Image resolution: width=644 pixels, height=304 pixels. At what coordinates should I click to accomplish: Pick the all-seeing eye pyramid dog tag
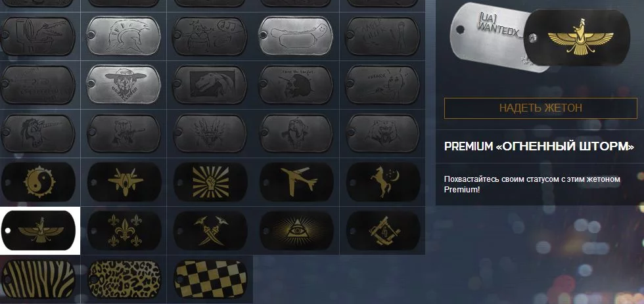[x=296, y=231]
